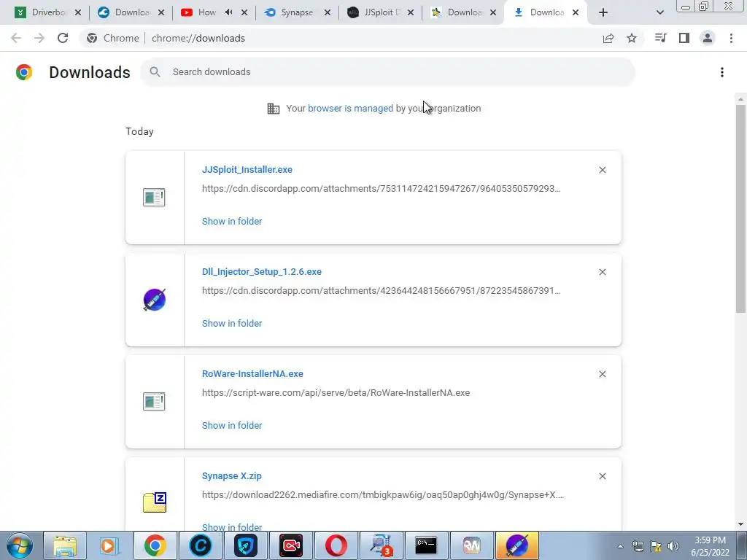Viewport: 747px width, 560px height.
Task: Open a new tab with plus button
Action: (603, 12)
